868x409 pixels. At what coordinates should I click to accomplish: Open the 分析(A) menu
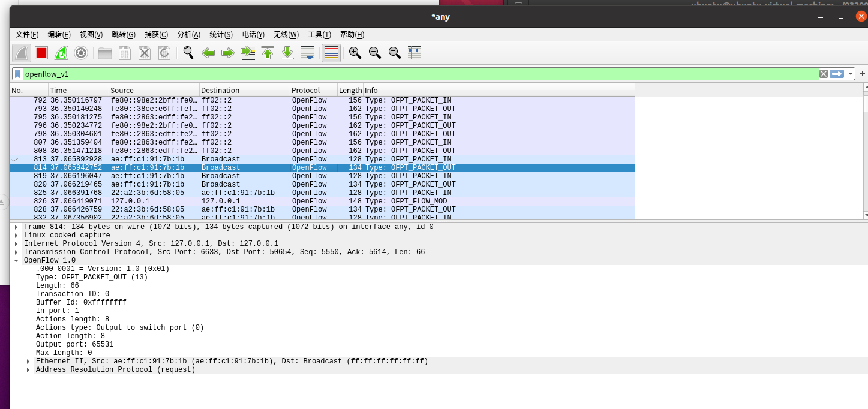click(188, 35)
